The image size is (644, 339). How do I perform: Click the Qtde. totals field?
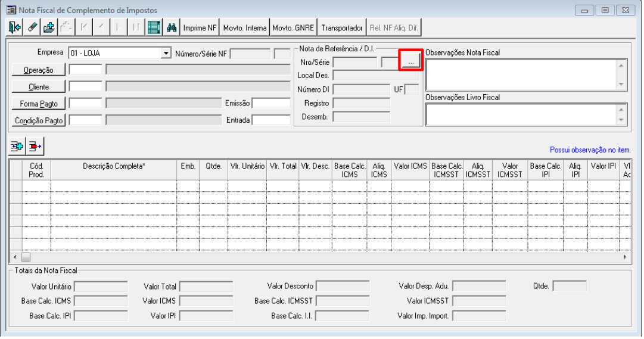coord(570,286)
